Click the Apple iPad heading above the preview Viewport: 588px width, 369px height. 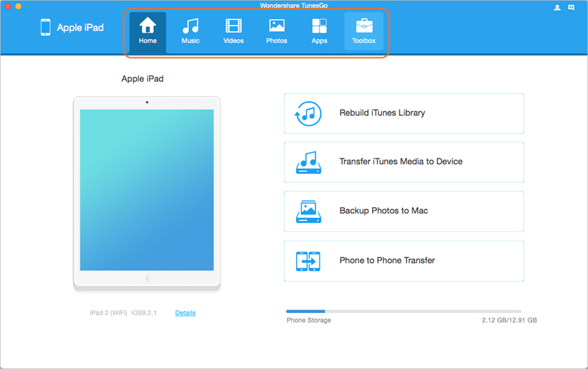(143, 79)
